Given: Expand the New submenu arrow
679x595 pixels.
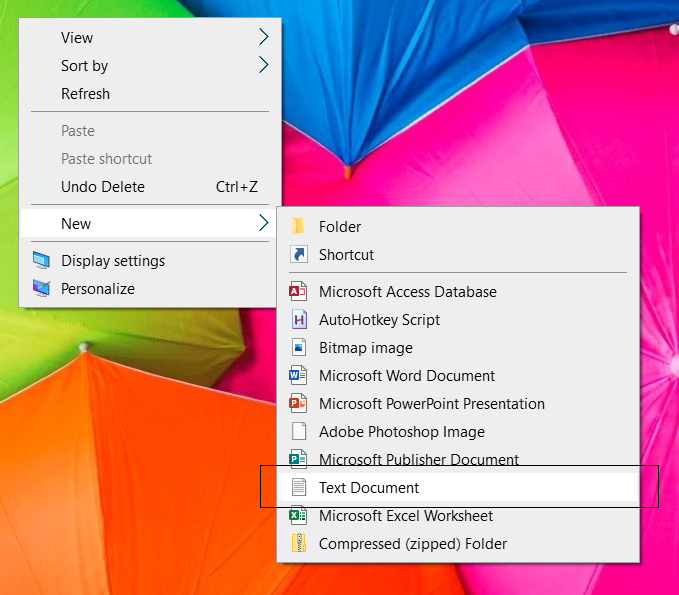Looking at the screenshot, I should tap(264, 223).
